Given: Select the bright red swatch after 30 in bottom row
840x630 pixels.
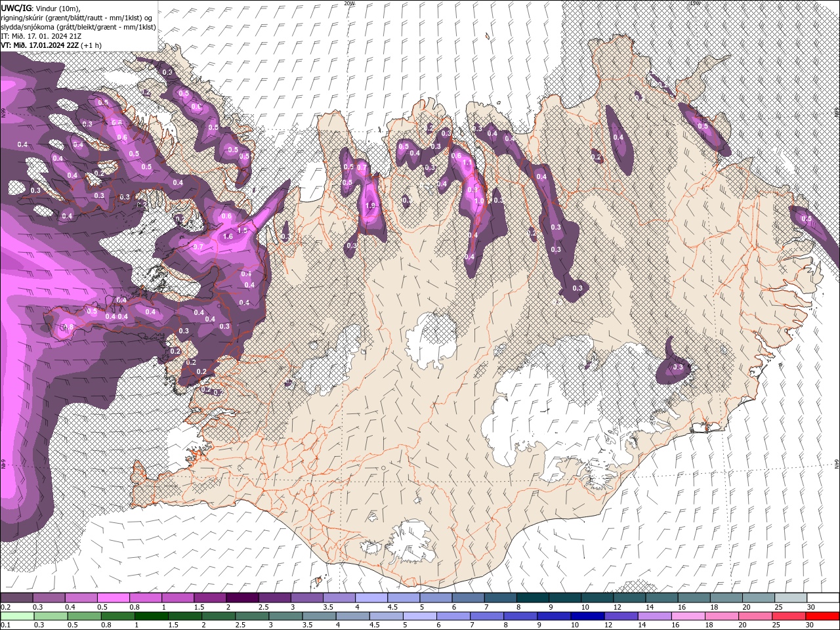Looking at the screenshot, I should 822,616.
